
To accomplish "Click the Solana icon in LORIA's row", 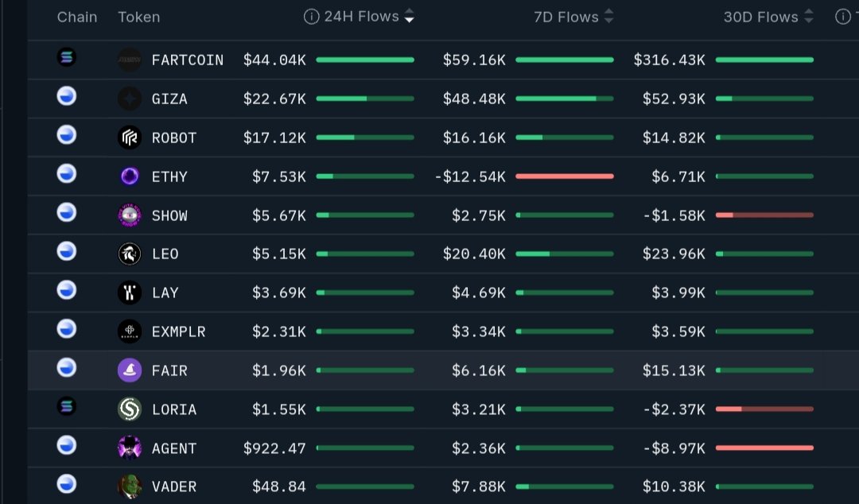I will pyautogui.click(x=67, y=409).
